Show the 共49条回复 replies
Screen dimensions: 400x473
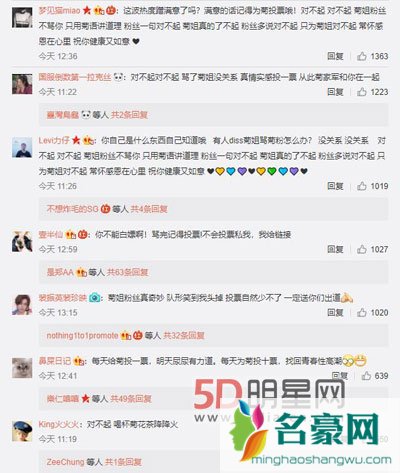coord(131,398)
